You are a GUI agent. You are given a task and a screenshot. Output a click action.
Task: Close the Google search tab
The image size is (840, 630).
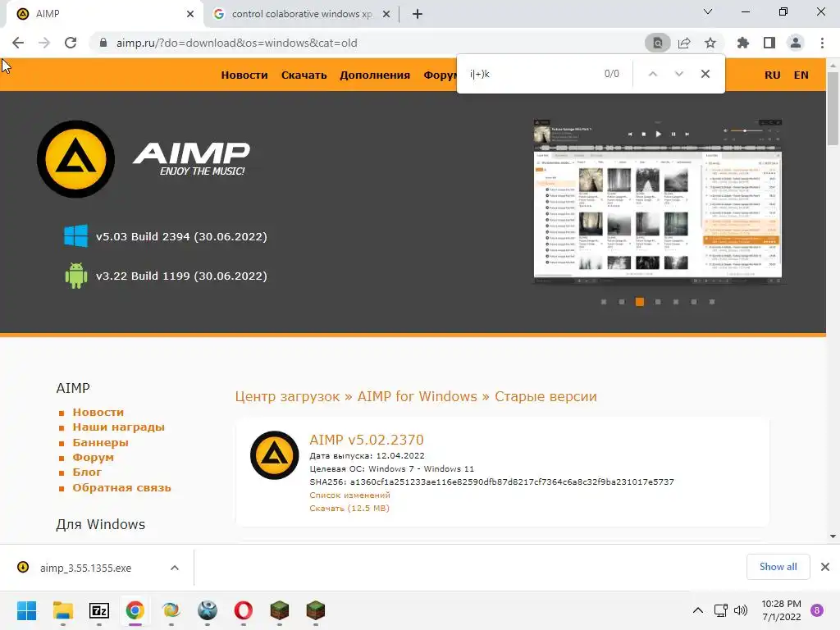pyautogui.click(x=386, y=14)
